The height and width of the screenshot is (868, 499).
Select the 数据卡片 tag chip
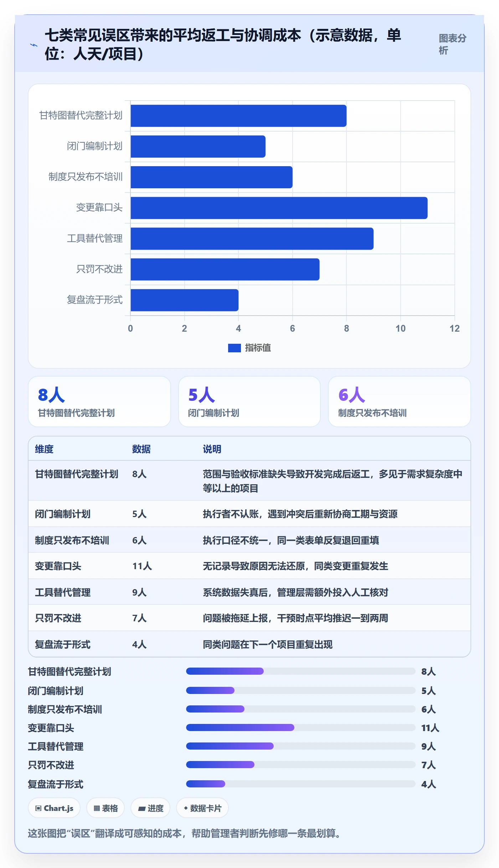tap(202, 808)
